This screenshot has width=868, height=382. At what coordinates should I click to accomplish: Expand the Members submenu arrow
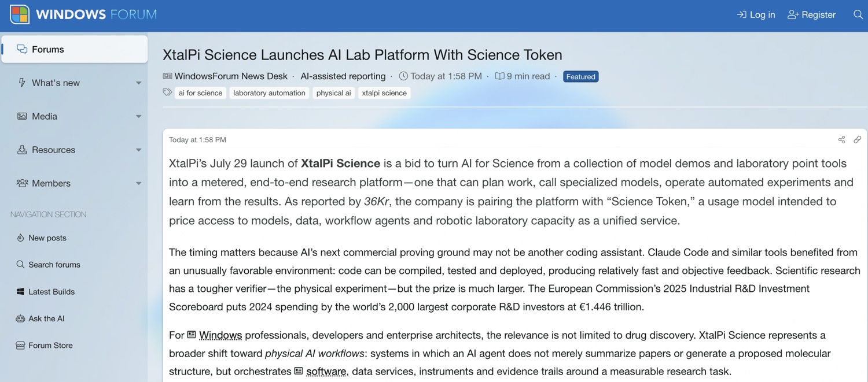tap(138, 184)
